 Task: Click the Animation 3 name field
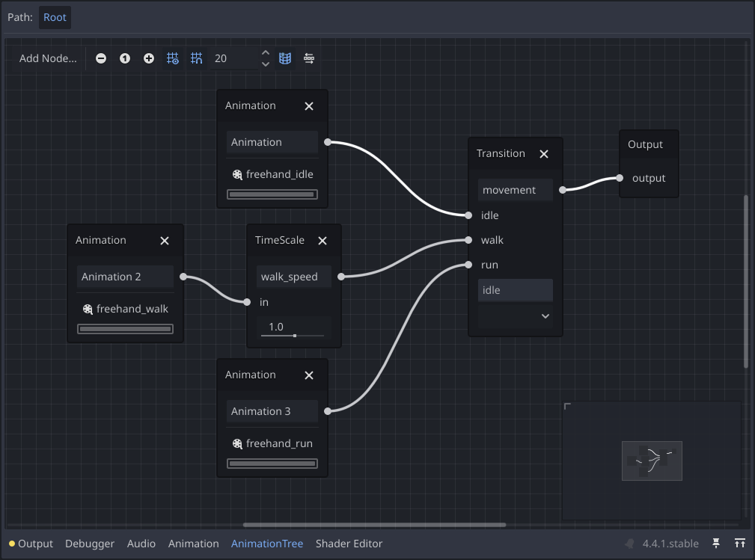coord(272,411)
